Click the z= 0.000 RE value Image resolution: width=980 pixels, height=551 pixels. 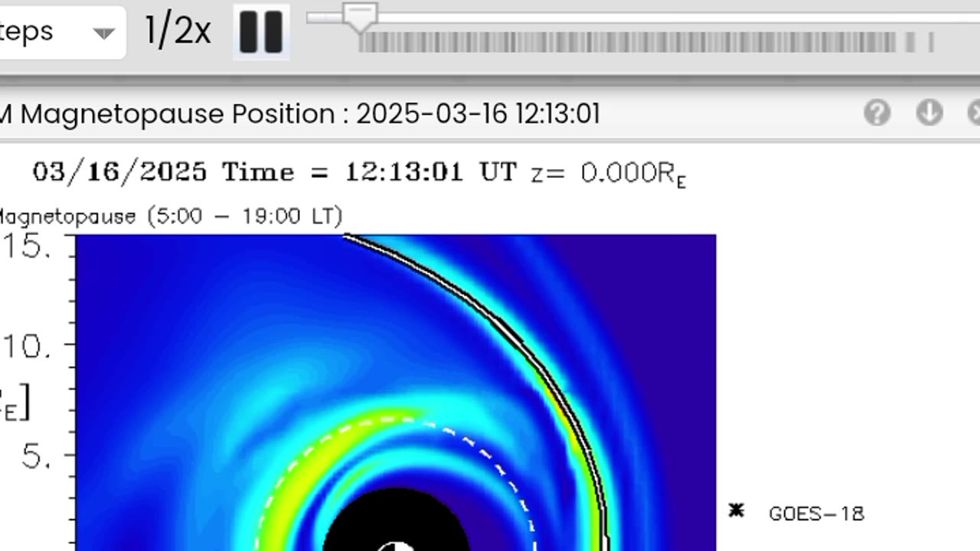click(609, 174)
